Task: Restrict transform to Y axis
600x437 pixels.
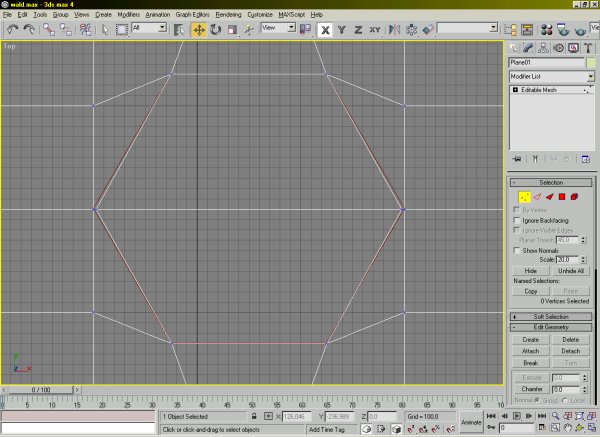Action: coord(341,30)
